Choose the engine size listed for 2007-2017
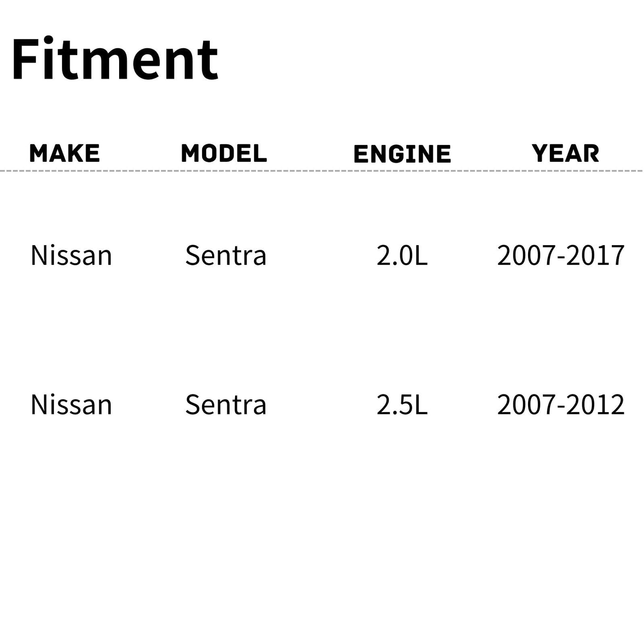 (x=402, y=255)
